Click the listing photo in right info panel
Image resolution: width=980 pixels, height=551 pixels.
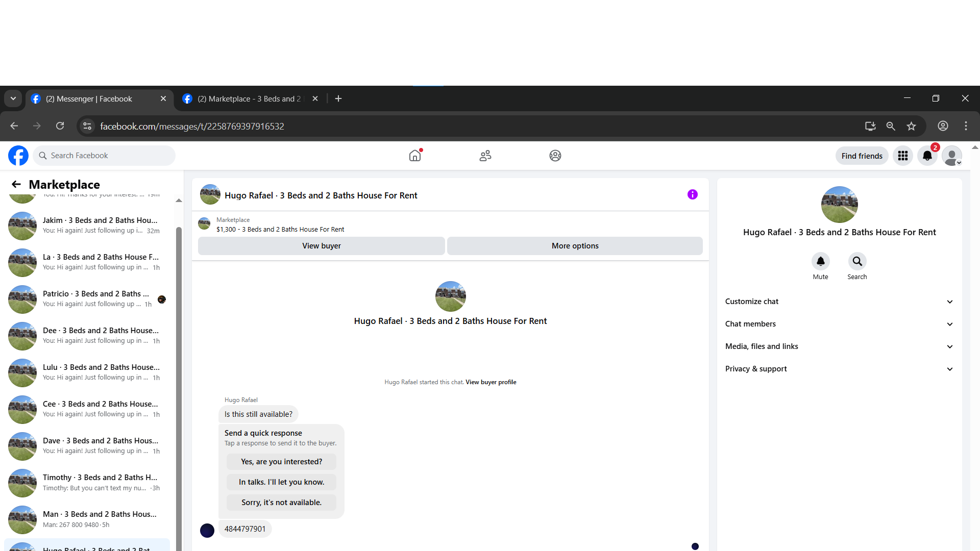pos(840,205)
